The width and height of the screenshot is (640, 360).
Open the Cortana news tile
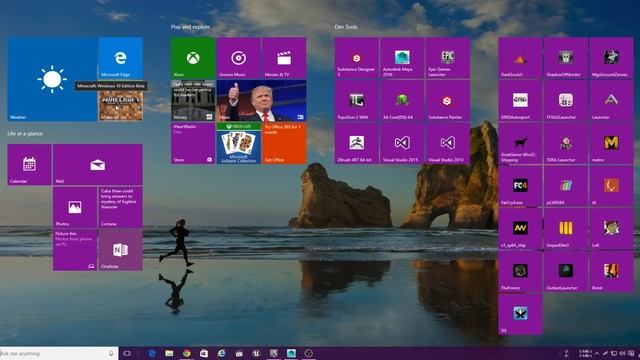(120, 207)
